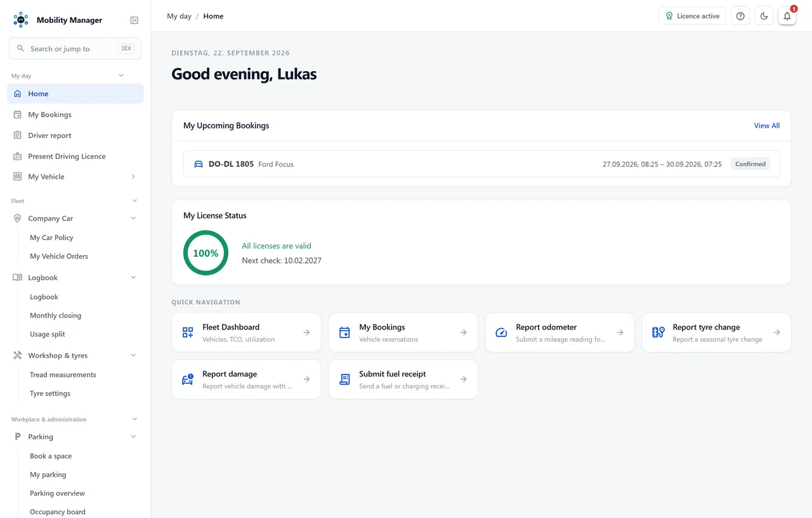The image size is (812, 518).
Task: Click the 100% license status ring
Action: [206, 253]
